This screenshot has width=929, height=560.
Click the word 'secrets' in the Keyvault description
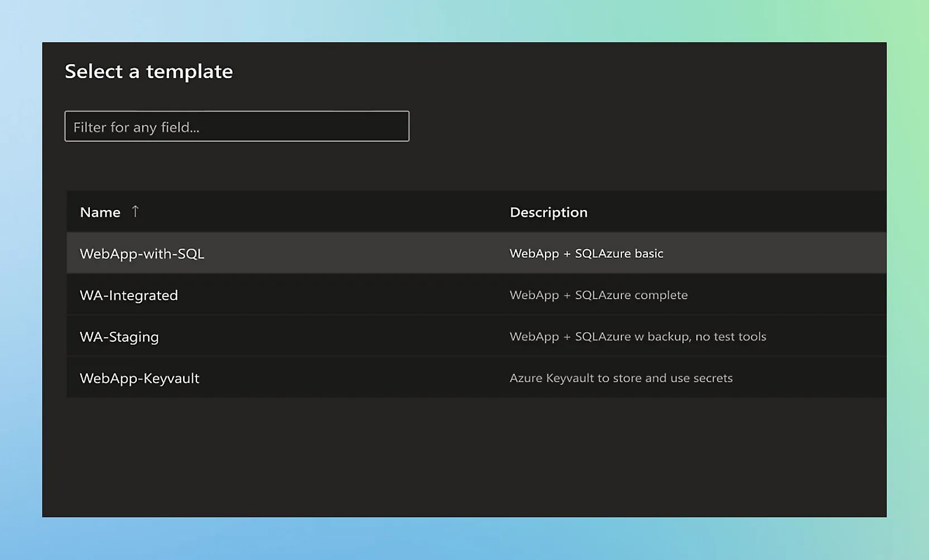[712, 378]
